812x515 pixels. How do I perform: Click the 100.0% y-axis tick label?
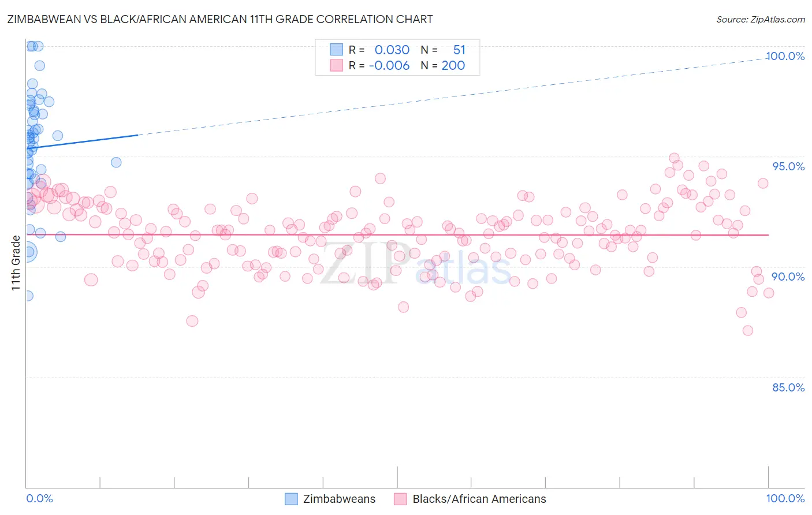785,56
